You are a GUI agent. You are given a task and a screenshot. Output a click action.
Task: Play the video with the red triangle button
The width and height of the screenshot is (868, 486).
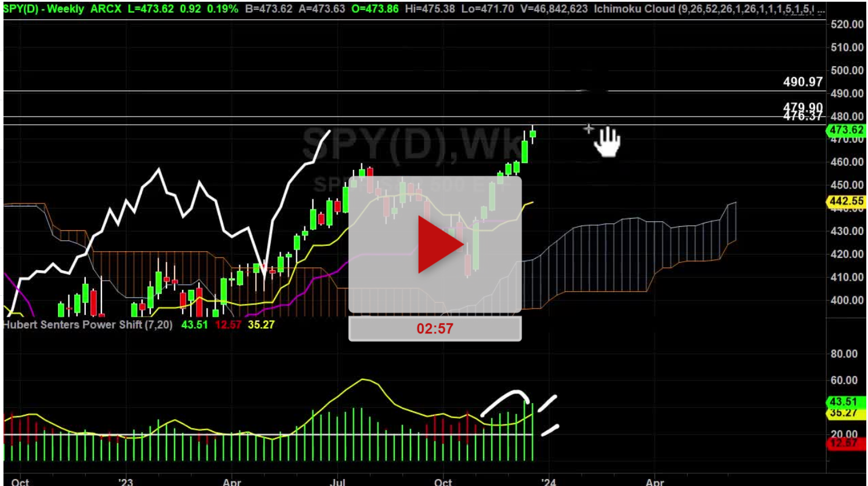[441, 245]
